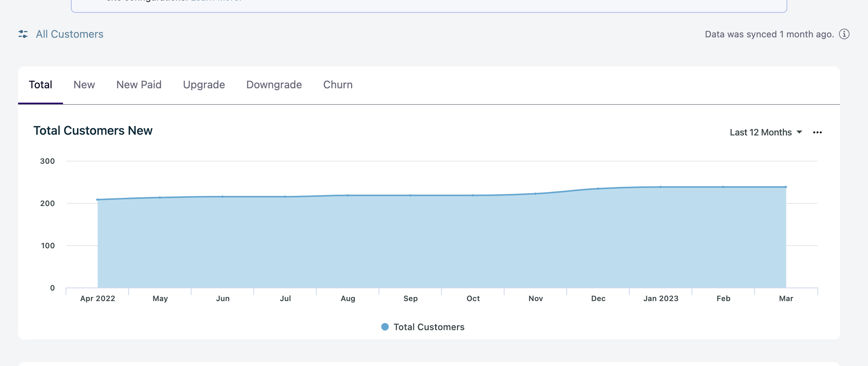The image size is (868, 366).
Task: Click the filter sliders icon beside All Customers
Action: click(x=23, y=34)
